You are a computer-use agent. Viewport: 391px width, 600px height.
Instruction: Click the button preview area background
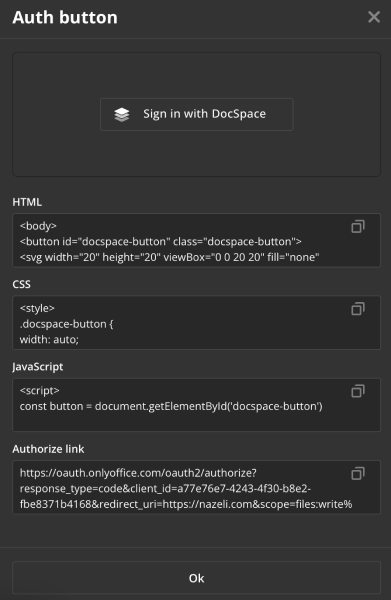[197, 153]
